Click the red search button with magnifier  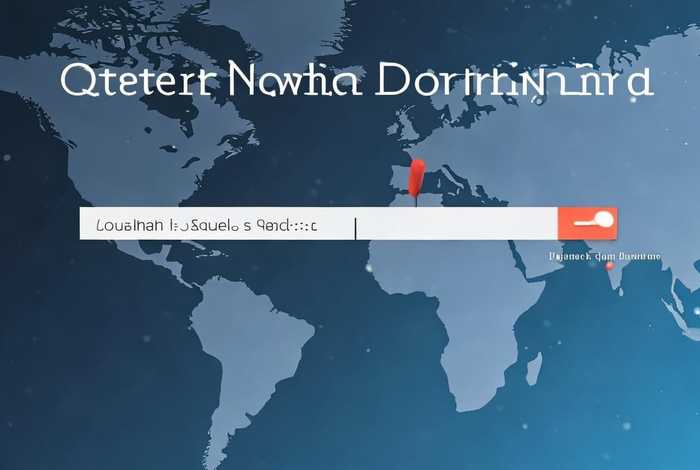587,223
